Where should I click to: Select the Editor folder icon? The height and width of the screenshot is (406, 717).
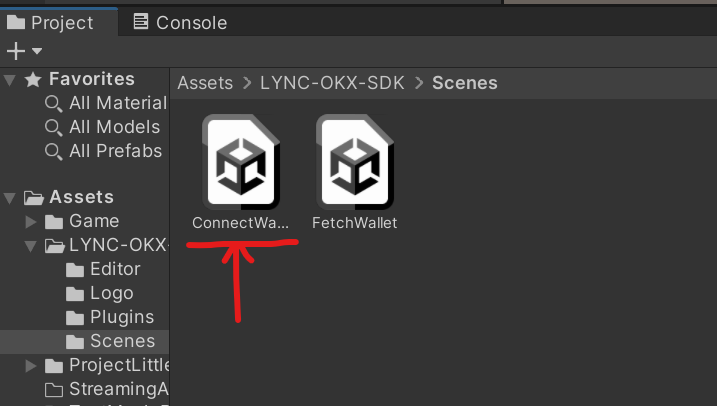(x=75, y=270)
